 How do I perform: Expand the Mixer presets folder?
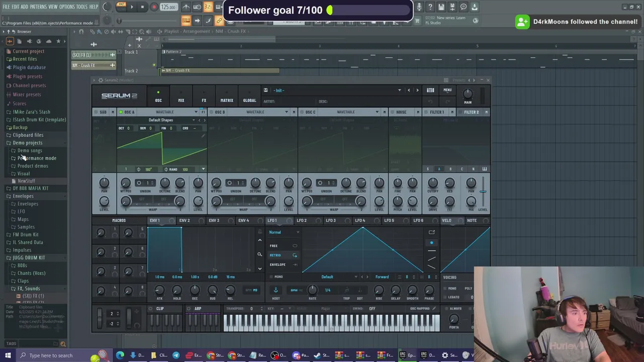tap(27, 95)
